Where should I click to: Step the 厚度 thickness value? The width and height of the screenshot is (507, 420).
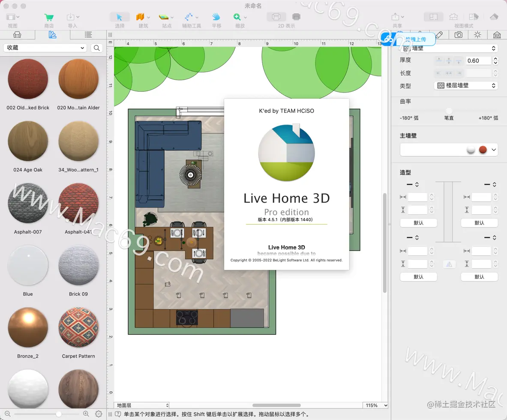tap(495, 61)
